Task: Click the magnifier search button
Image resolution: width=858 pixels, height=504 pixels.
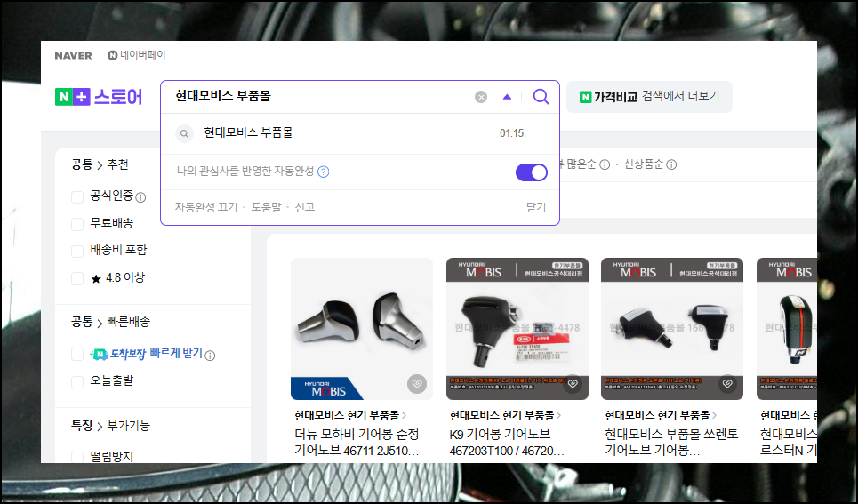Action: tap(541, 97)
